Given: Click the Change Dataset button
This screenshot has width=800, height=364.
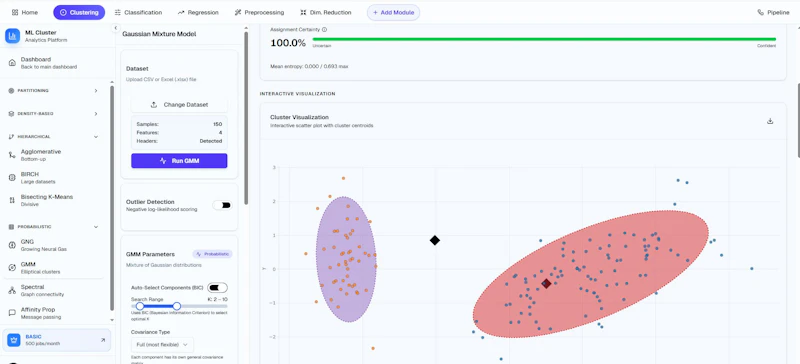Looking at the screenshot, I should coord(179,105).
